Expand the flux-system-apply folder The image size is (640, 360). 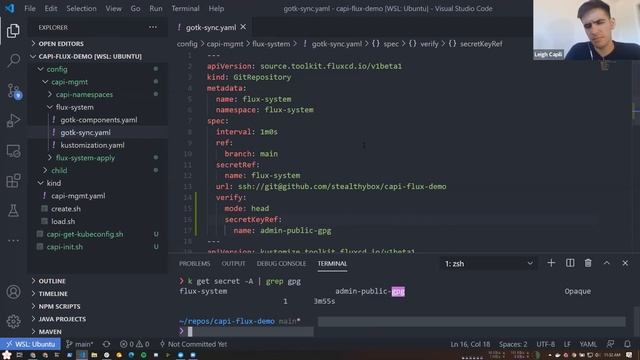coord(85,158)
